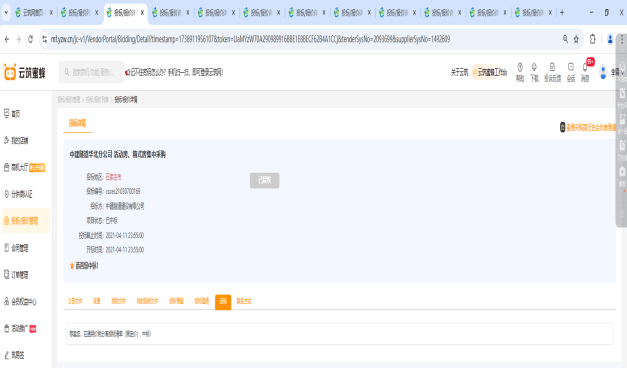Click the second document icon in the floating toolbar
Image resolution: width=627 pixels, height=368 pixels.
(622, 94)
